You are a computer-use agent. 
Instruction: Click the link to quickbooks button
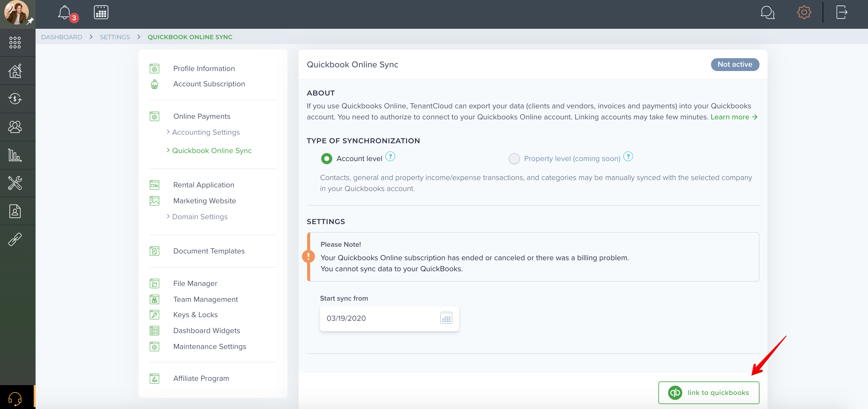(x=709, y=393)
